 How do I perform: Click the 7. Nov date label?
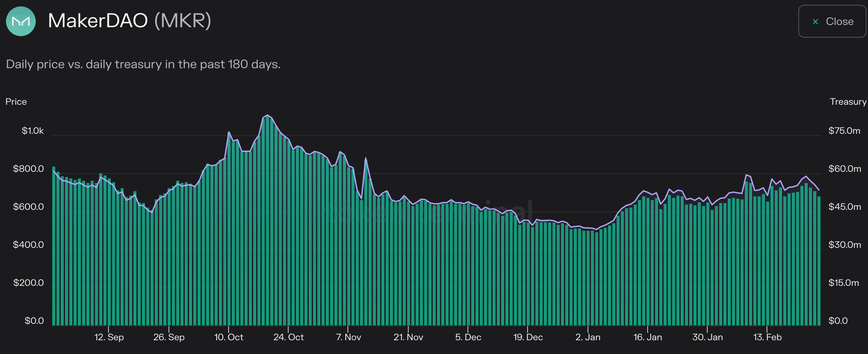pos(349,337)
